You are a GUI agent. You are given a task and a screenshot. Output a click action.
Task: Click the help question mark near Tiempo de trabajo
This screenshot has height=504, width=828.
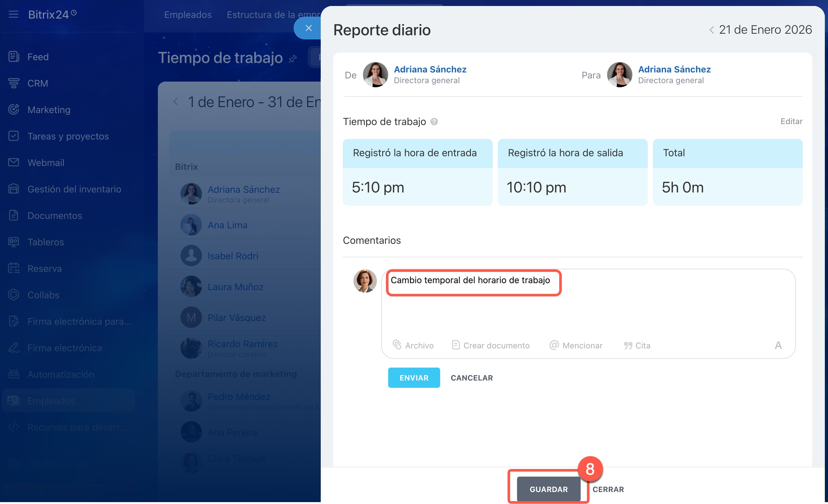434,122
